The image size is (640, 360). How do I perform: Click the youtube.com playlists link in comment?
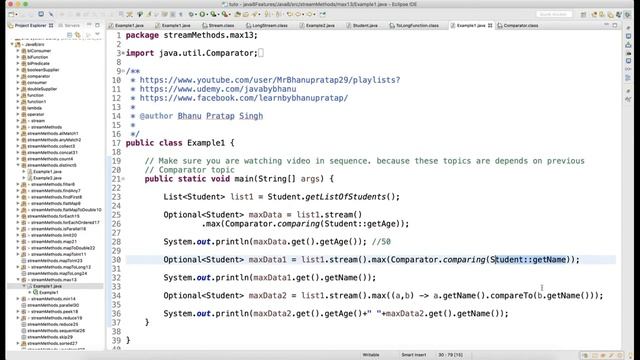pyautogui.click(x=270, y=80)
